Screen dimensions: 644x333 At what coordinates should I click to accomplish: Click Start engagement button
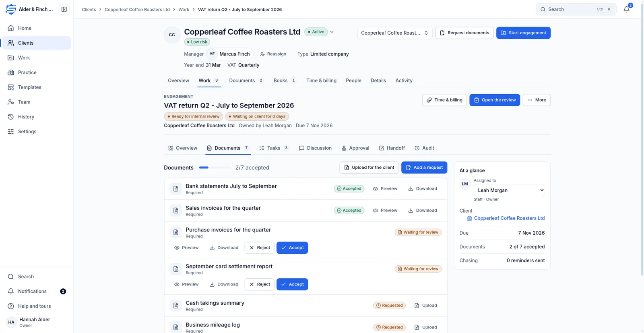pyautogui.click(x=523, y=33)
